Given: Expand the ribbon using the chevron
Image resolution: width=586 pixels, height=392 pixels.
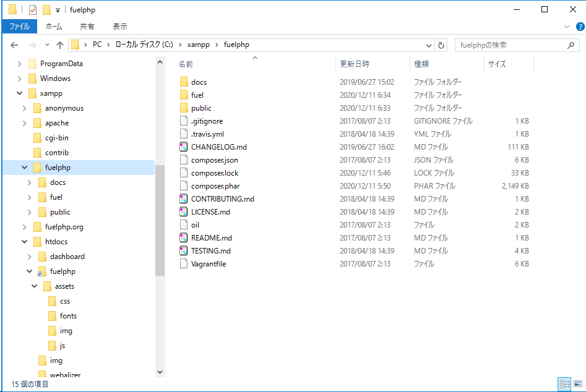Looking at the screenshot, I should 566,27.
